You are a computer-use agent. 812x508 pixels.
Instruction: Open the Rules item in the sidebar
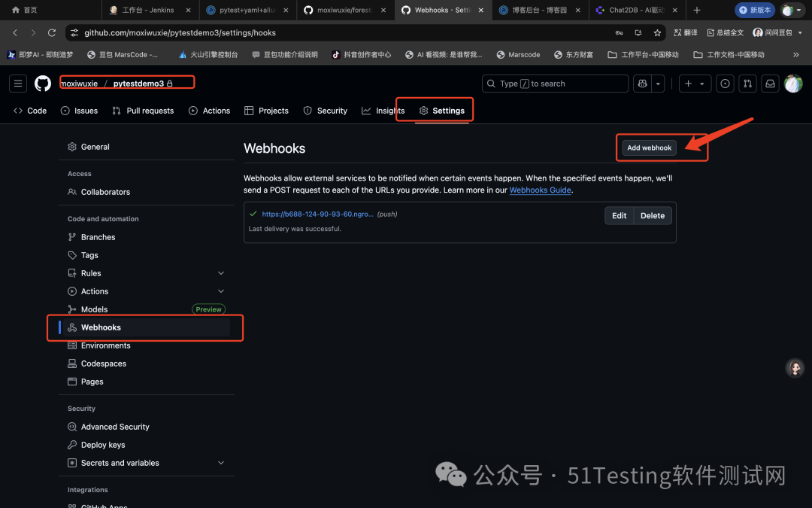[91, 273]
